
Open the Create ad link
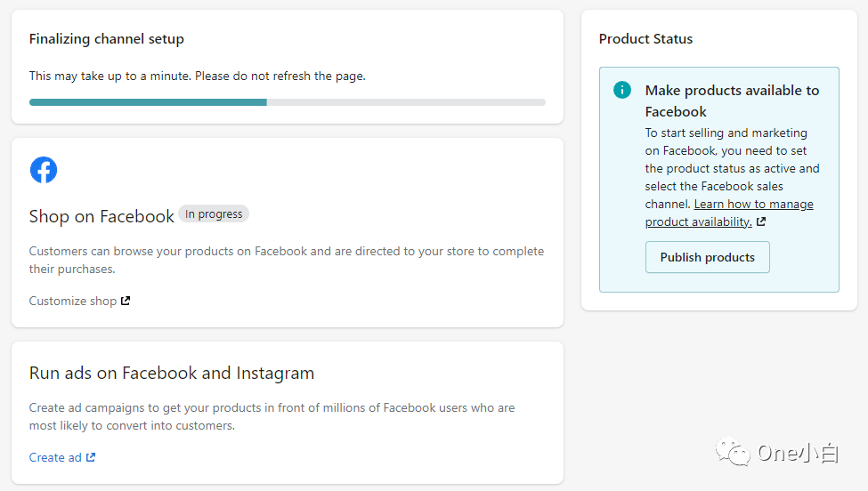coord(55,457)
